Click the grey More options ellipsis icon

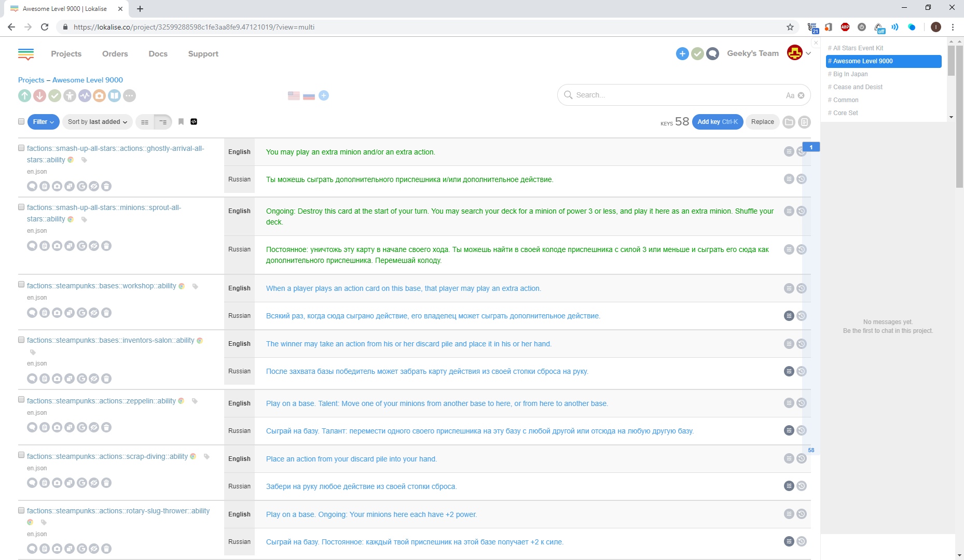point(130,95)
